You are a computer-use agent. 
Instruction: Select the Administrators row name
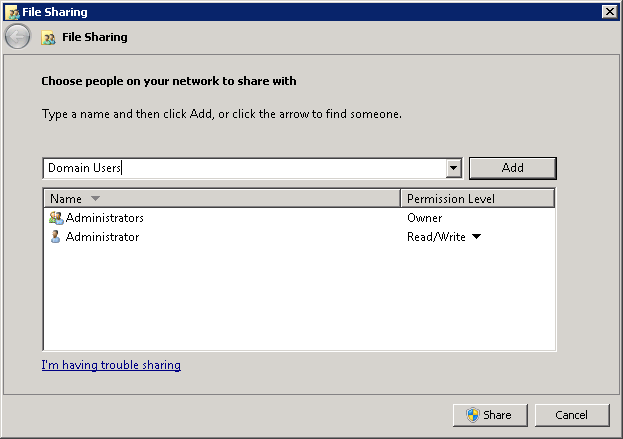[x=105, y=218]
